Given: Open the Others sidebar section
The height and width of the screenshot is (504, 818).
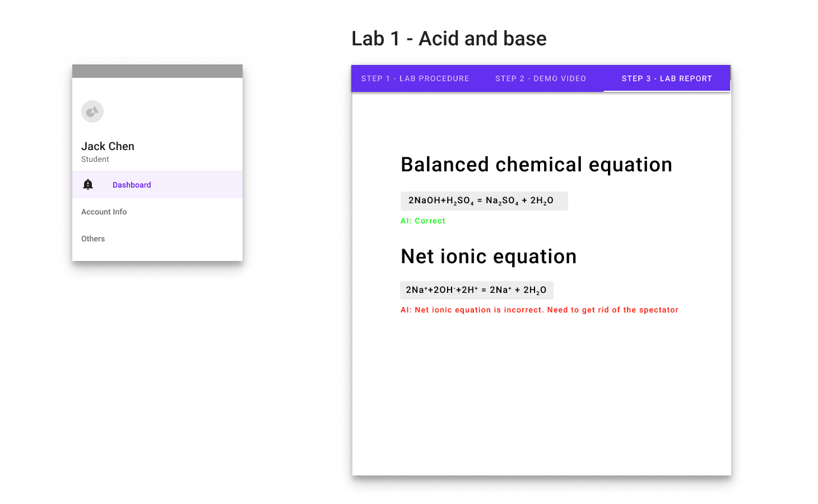Looking at the screenshot, I should 92,238.
